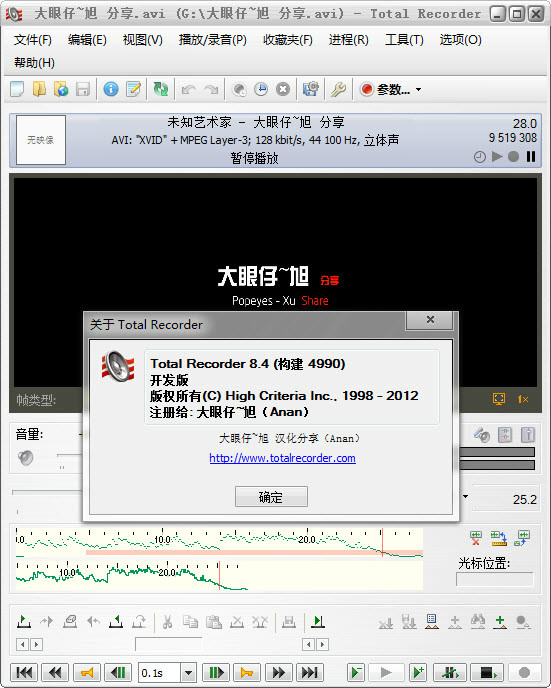Click the new document toolbar icon
551x688 pixels.
tap(17, 89)
